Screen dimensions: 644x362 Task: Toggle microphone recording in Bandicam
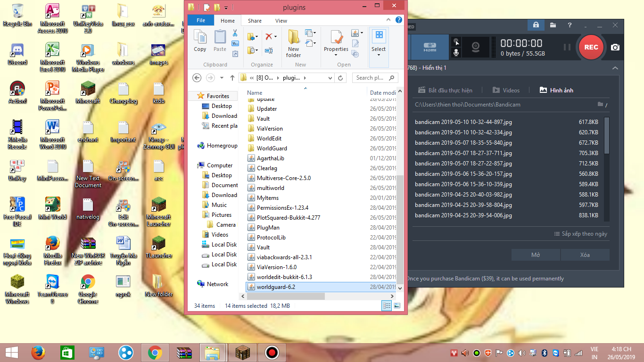(x=456, y=52)
